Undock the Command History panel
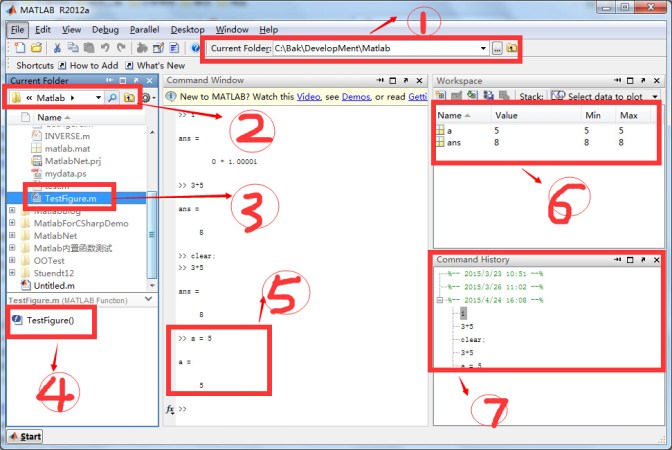The width and height of the screenshot is (672, 450). click(643, 260)
